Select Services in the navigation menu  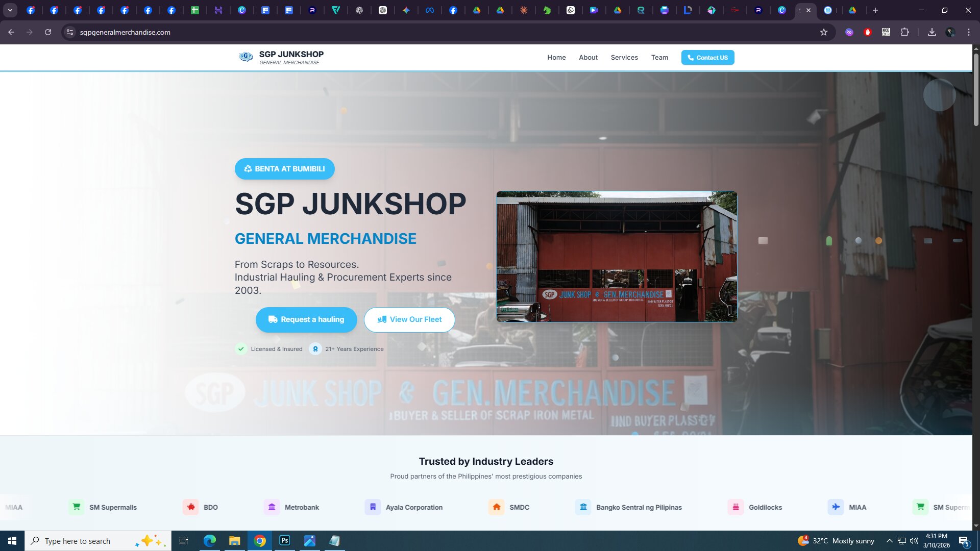[x=624, y=57]
